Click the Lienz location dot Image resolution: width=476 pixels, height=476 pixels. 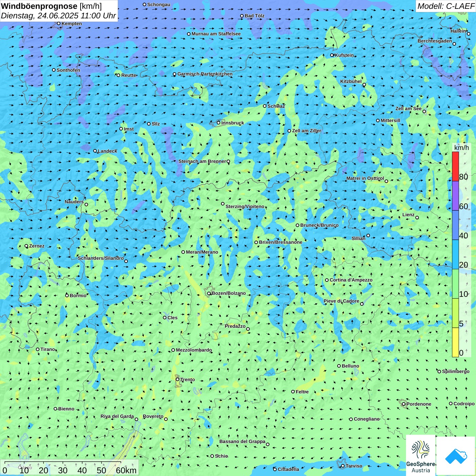pos(417,218)
